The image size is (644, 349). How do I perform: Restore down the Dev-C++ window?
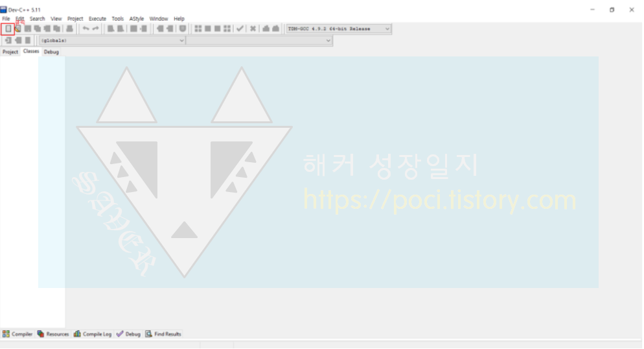[x=612, y=10]
